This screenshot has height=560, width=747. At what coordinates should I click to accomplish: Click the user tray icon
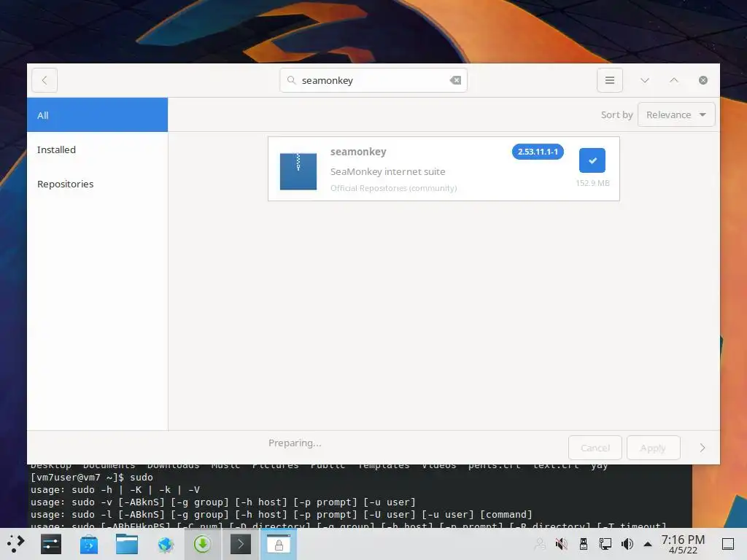[x=540, y=544]
